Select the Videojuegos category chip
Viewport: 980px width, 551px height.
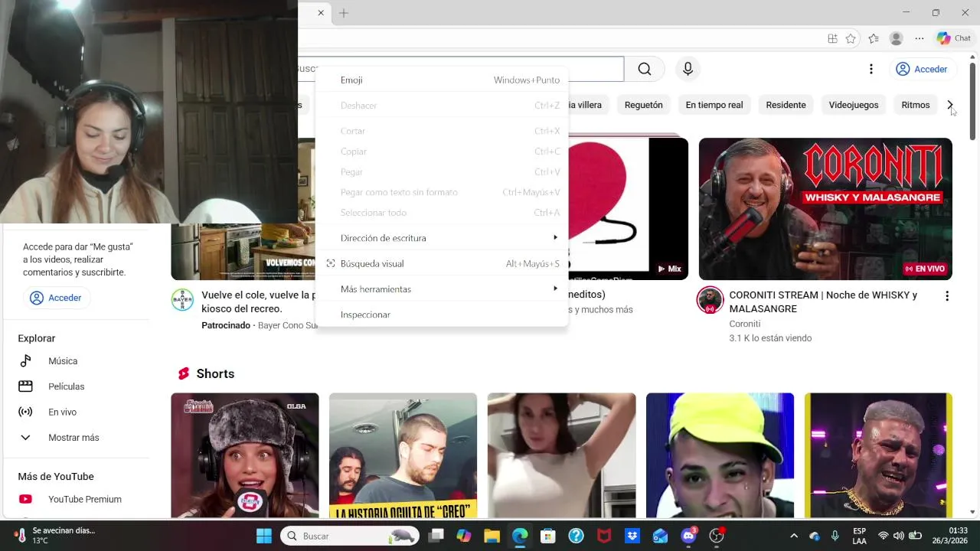(854, 105)
